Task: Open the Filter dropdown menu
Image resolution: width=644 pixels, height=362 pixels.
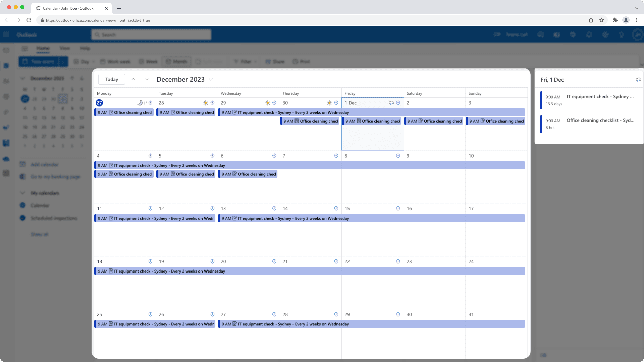Action: point(245,61)
